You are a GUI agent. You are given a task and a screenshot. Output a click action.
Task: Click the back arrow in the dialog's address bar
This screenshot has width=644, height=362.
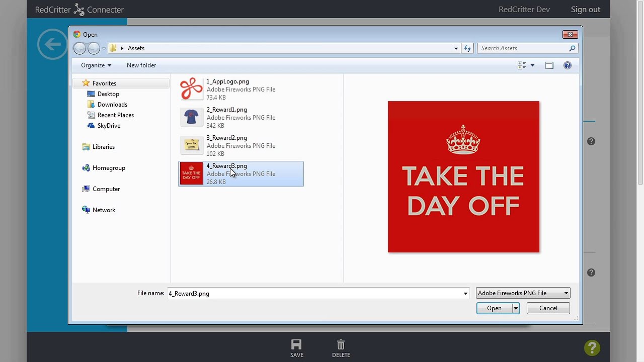click(79, 48)
